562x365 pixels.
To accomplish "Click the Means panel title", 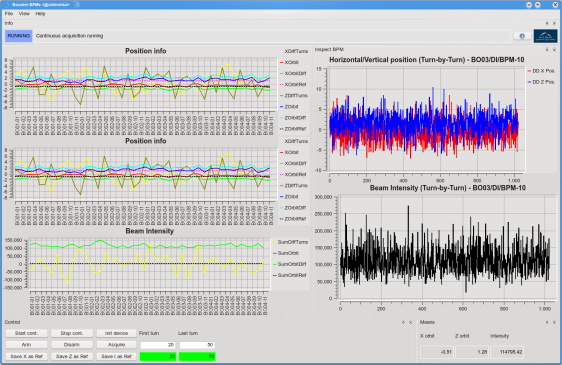I will (427, 322).
